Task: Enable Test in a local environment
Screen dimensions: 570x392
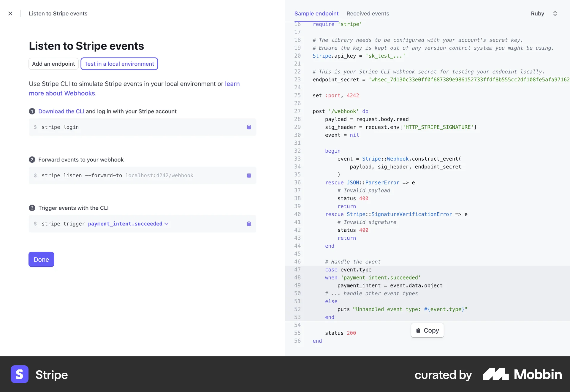Action: pyautogui.click(x=119, y=64)
